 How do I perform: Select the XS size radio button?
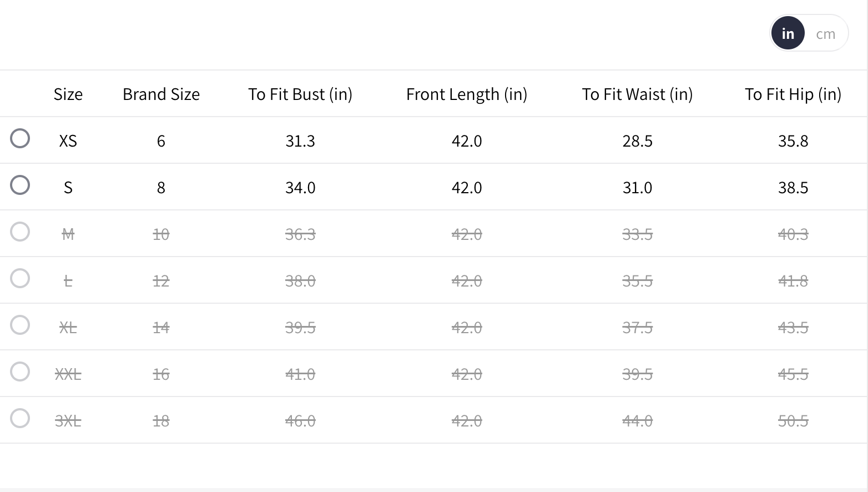pyautogui.click(x=20, y=138)
